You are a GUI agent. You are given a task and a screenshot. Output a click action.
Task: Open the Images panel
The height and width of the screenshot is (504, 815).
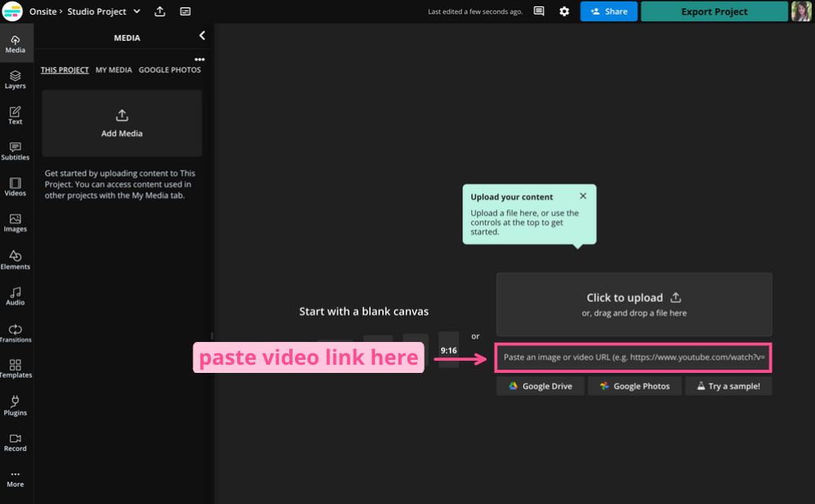click(x=15, y=223)
